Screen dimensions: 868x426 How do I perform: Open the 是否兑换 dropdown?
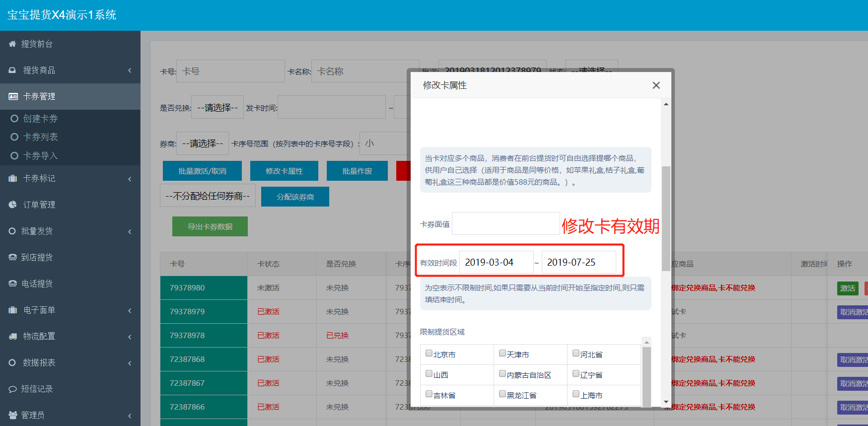[x=217, y=107]
